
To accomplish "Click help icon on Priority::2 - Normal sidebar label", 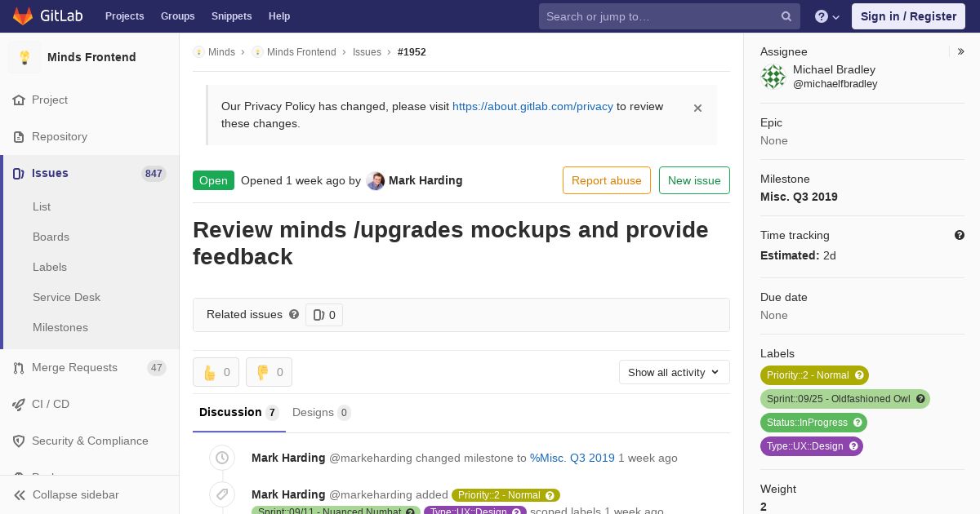I will click(x=859, y=375).
